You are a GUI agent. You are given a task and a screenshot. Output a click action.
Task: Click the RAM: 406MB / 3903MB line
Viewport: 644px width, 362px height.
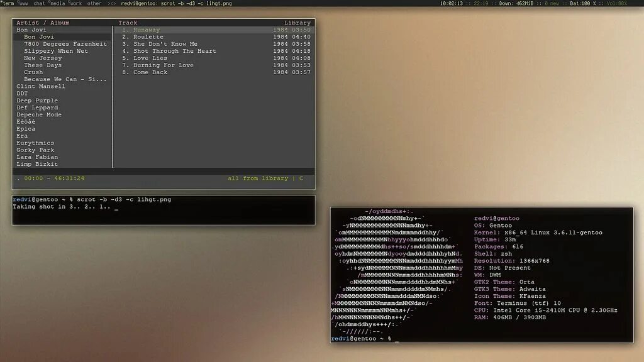coord(509,317)
